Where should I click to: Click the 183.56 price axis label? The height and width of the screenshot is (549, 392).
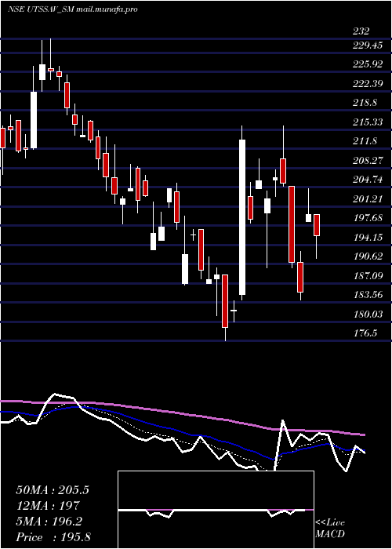click(x=368, y=294)
